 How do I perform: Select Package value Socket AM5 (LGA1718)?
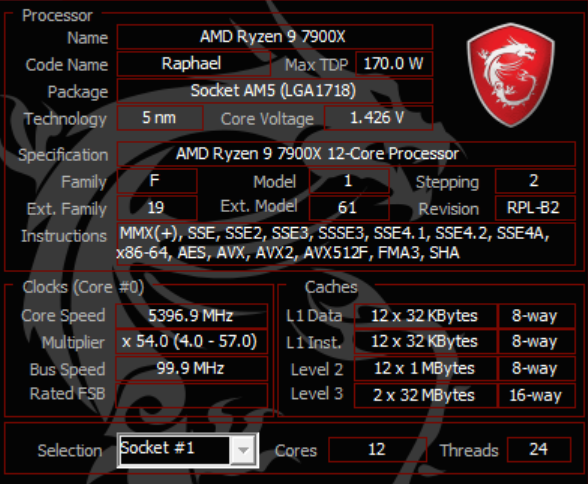click(275, 91)
